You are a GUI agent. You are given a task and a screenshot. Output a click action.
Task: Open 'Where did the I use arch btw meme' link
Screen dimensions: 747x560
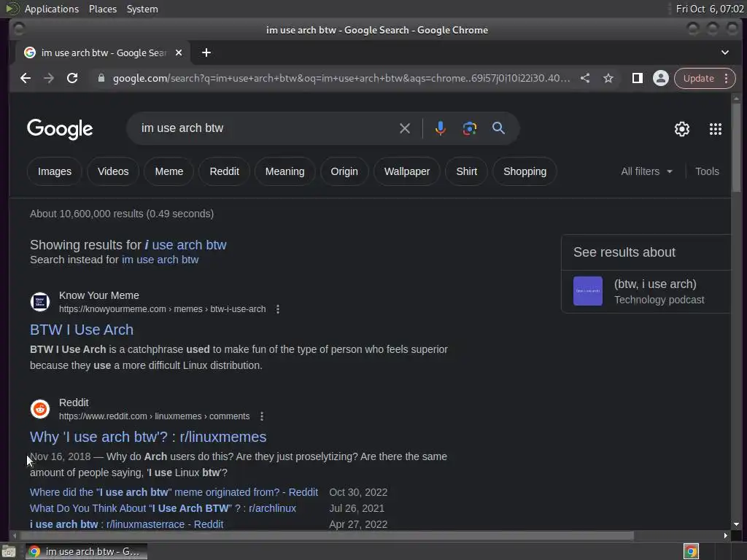174,492
